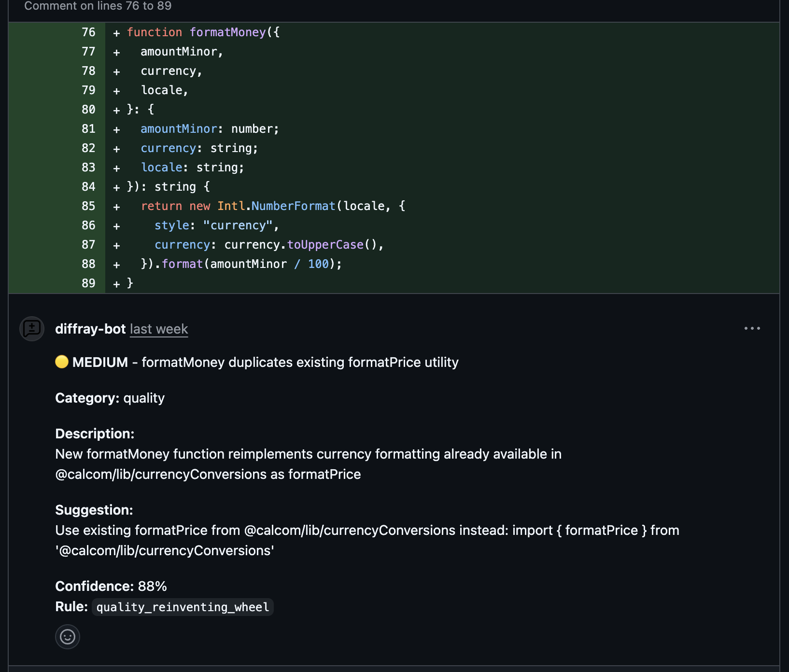Open the three-dot comment options menu
The height and width of the screenshot is (672, 789).
point(752,328)
